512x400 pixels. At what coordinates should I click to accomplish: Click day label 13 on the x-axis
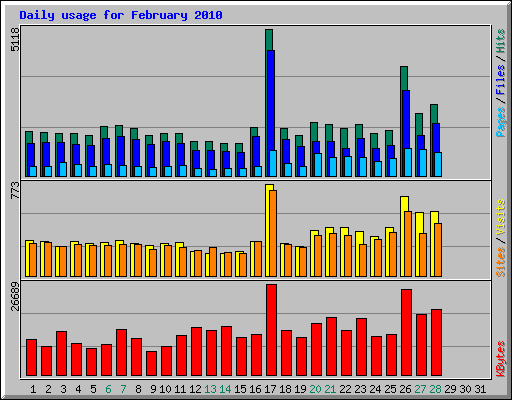pyautogui.click(x=210, y=389)
